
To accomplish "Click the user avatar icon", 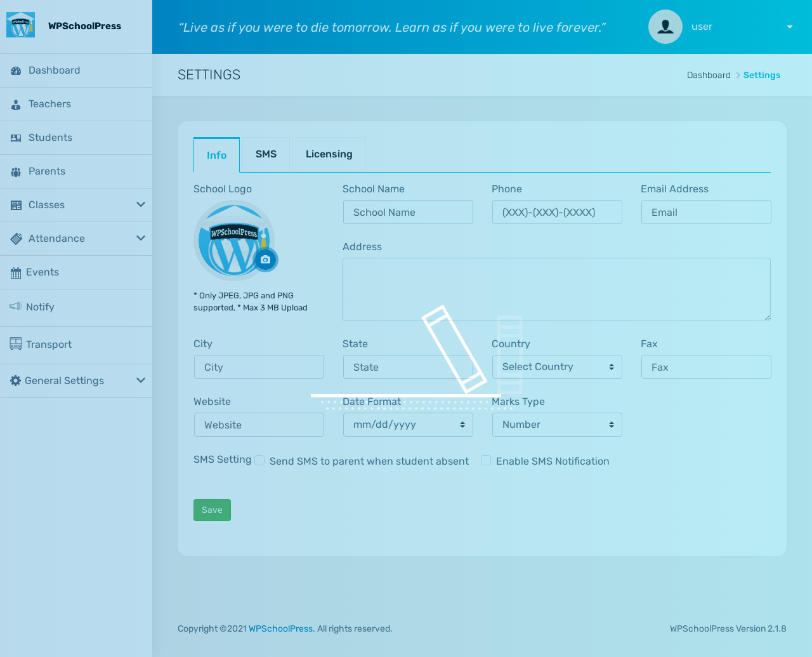I will (665, 27).
